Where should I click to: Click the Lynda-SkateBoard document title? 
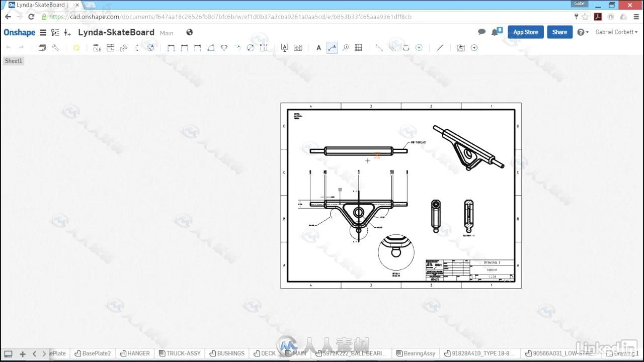pyautogui.click(x=116, y=32)
